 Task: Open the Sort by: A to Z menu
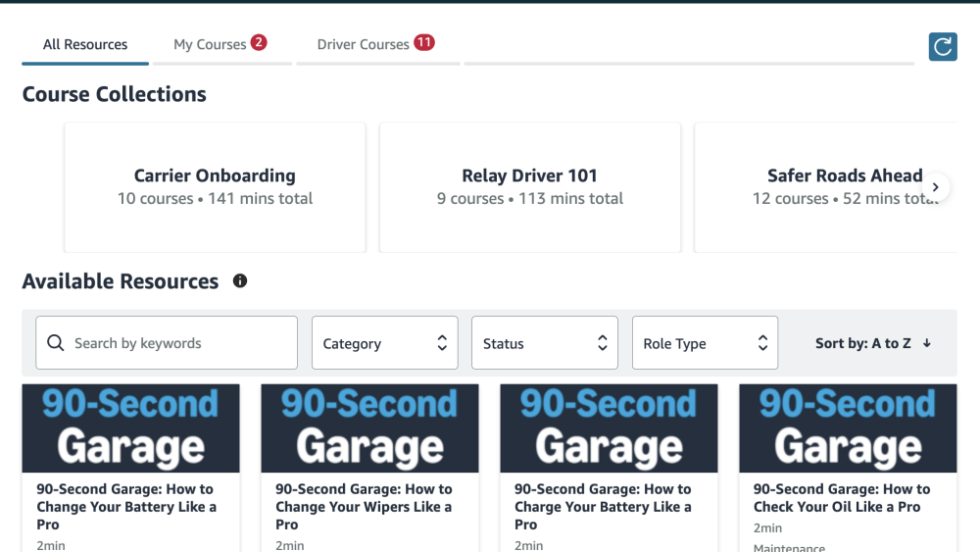click(x=872, y=343)
